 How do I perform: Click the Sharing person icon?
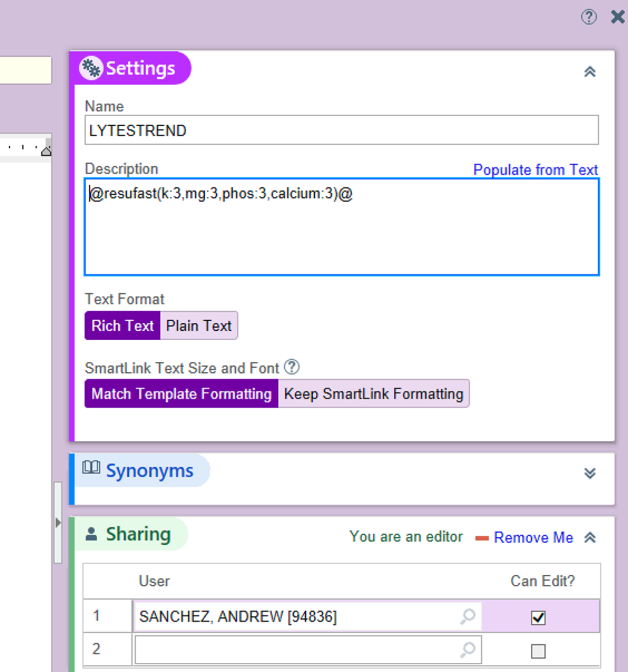click(91, 534)
